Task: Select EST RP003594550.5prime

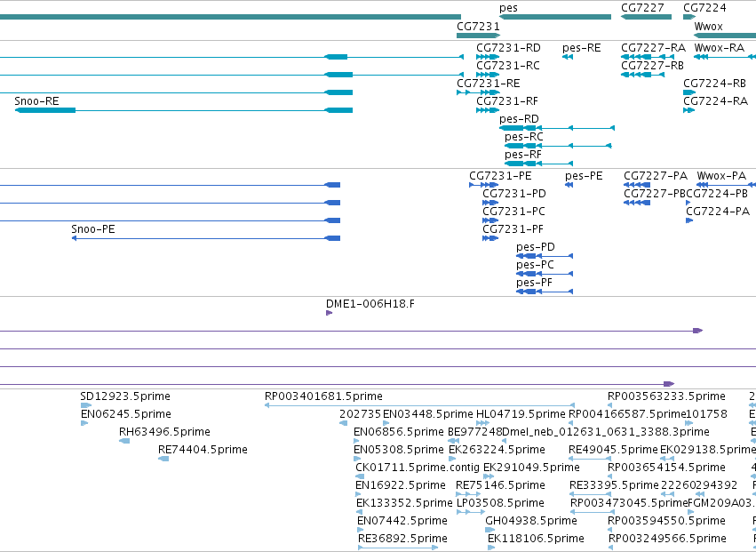Action: (610, 531)
